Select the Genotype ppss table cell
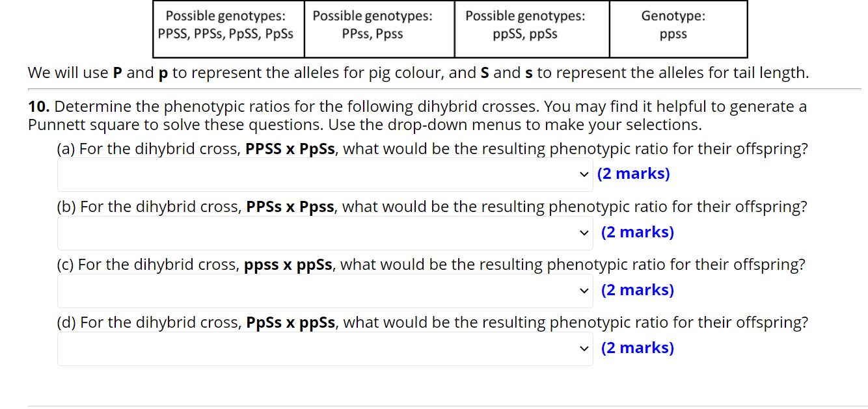 point(677,29)
